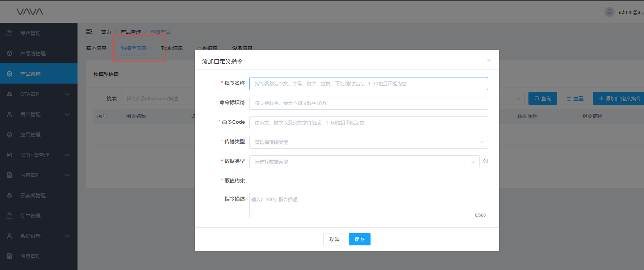Click the 应用管理 layers icon
The width and height of the screenshot is (644, 270).
pos(10,134)
